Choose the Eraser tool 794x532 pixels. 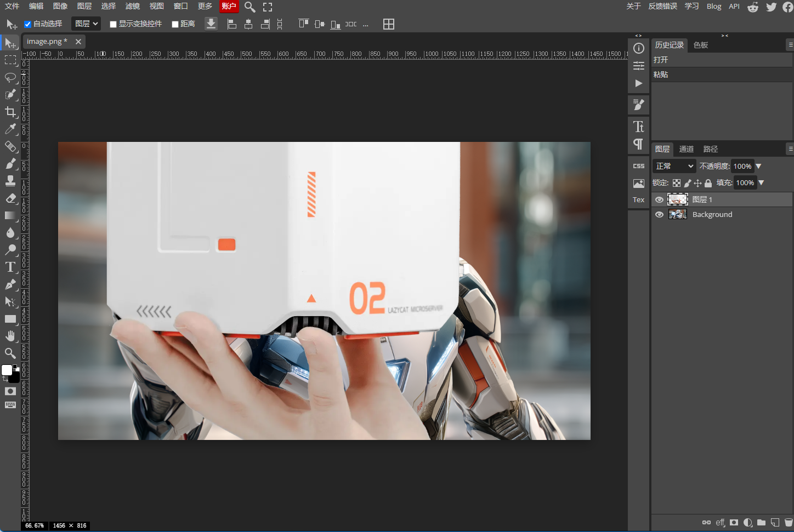pyautogui.click(x=10, y=198)
